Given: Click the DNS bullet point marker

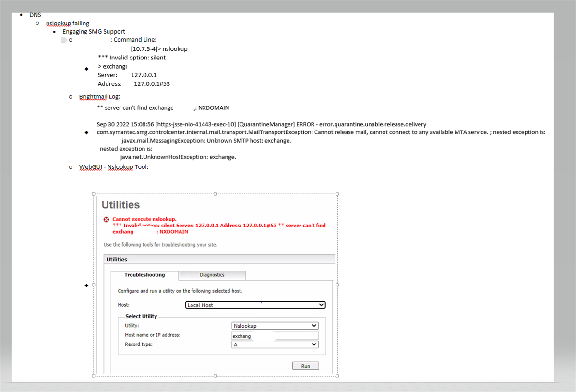Looking at the screenshot, I should [21, 15].
